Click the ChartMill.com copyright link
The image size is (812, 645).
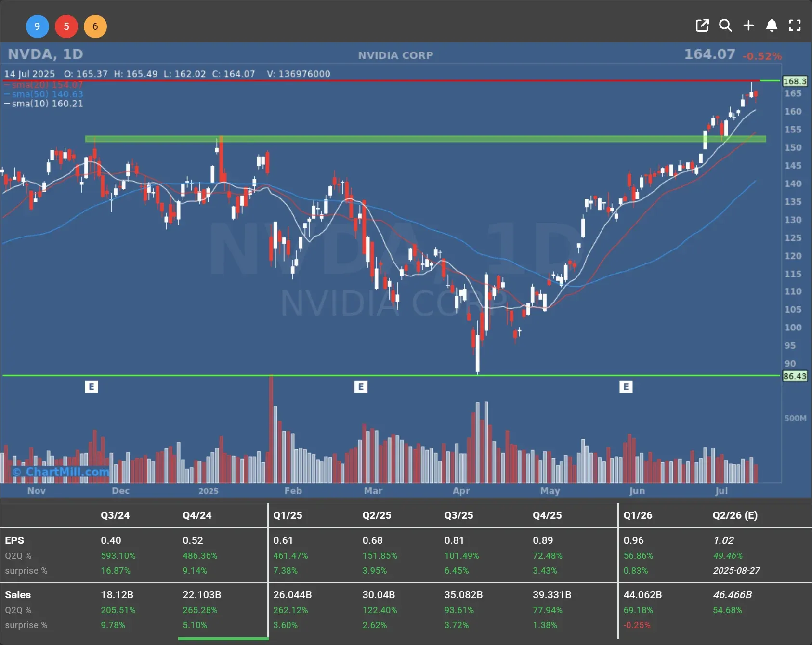(x=61, y=472)
